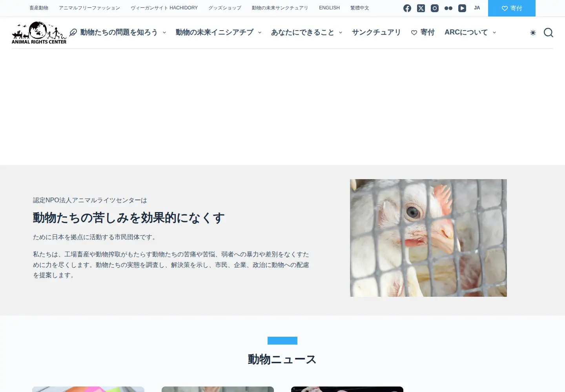Click the search magnifier icon
The width and height of the screenshot is (565, 392).
(x=549, y=33)
